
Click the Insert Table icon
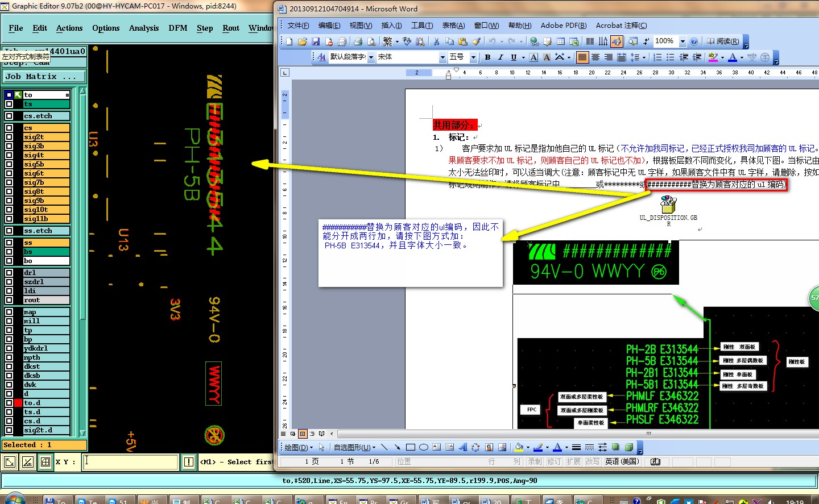(x=561, y=41)
